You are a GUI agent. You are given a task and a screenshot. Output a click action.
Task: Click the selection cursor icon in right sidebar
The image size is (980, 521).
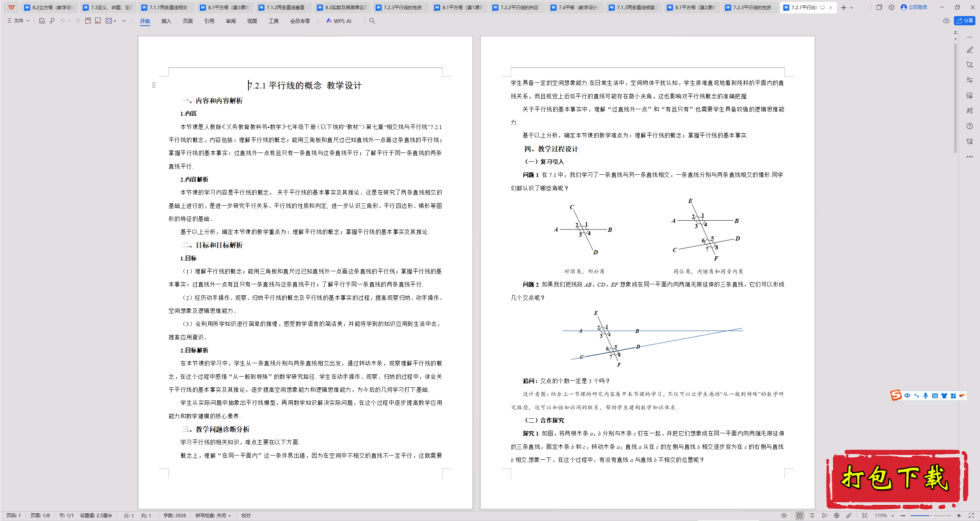tap(970, 65)
